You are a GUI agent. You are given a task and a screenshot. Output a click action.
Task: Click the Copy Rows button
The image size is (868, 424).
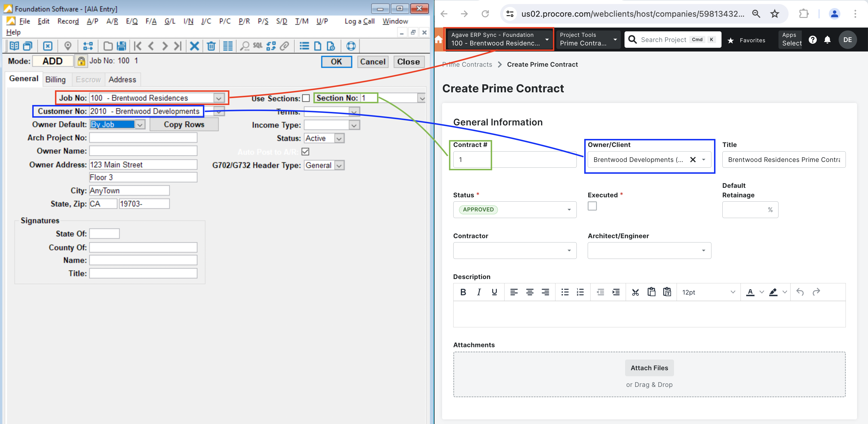point(184,124)
